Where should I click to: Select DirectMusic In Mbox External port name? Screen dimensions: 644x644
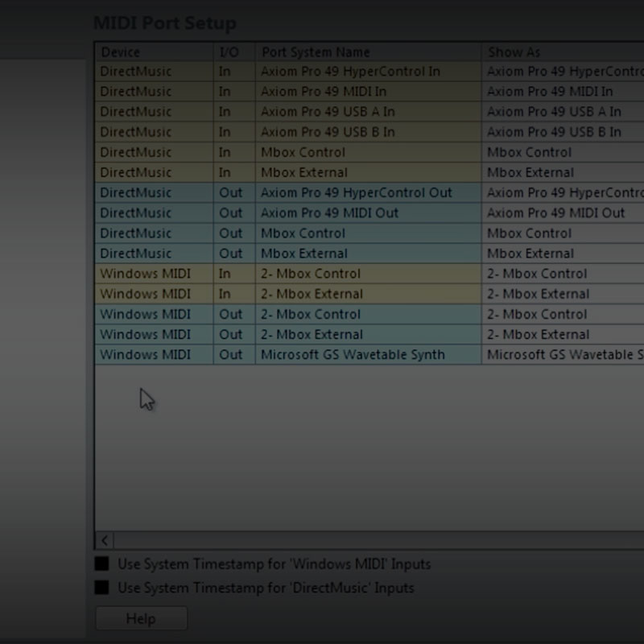click(x=369, y=172)
